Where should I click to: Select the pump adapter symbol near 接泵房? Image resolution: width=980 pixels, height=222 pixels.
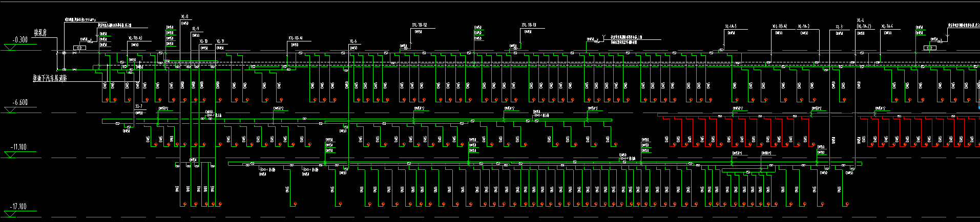(79, 48)
